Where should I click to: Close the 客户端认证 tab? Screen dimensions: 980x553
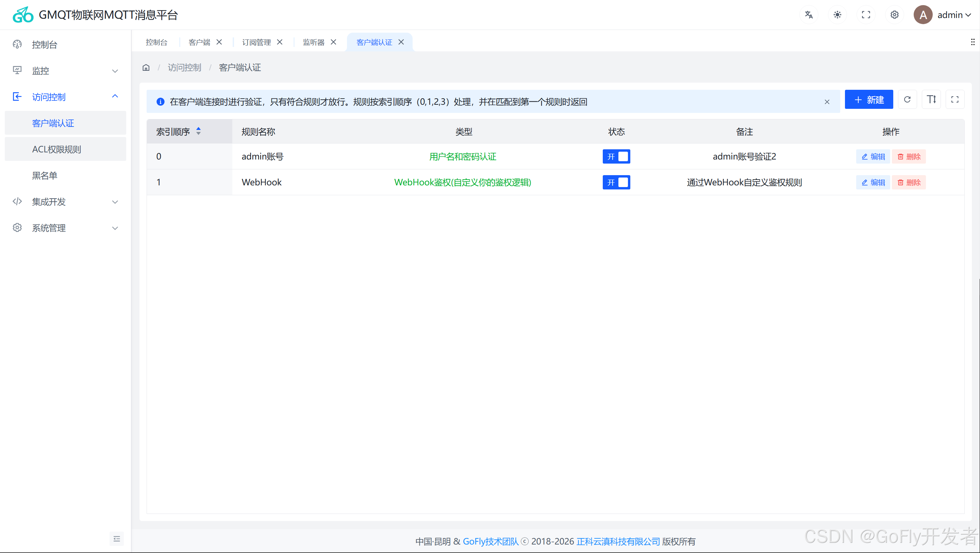coord(401,42)
